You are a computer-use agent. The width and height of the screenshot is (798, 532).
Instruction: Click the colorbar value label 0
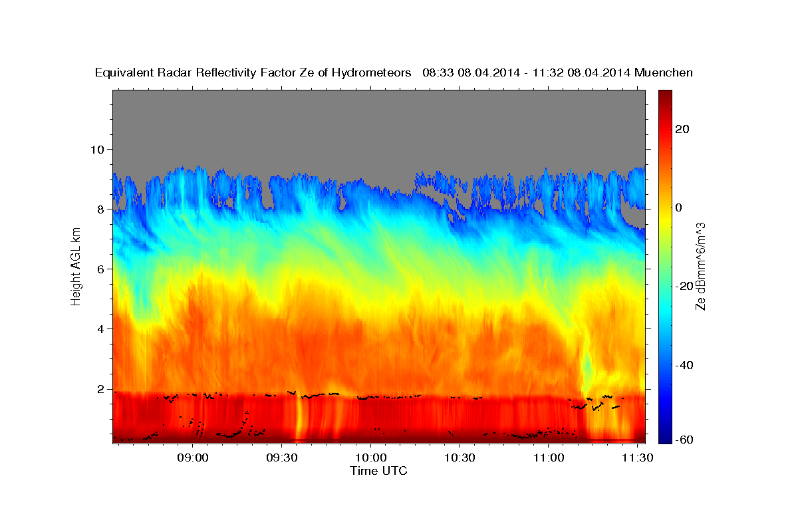[x=680, y=207]
